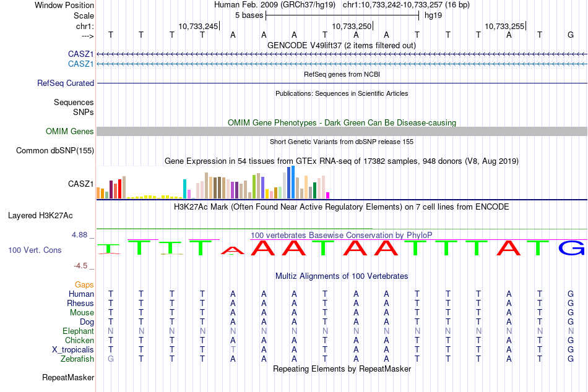
Task: Click the -4.5 lower conservation scale value
Action: point(80,266)
